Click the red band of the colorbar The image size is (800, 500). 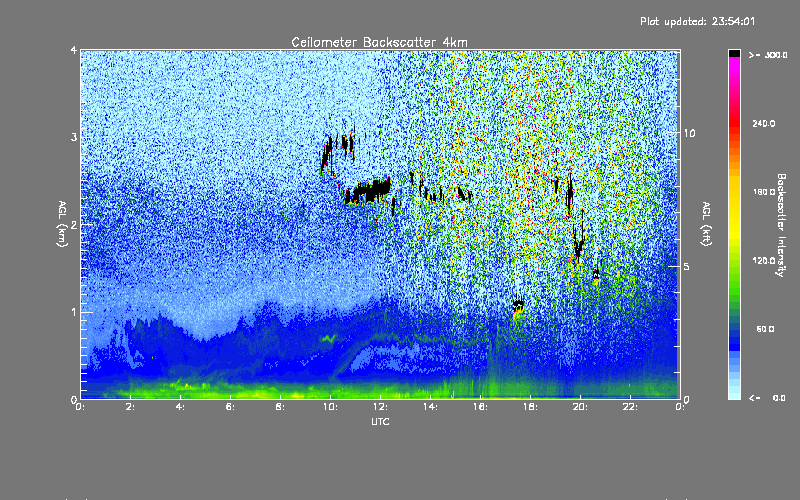(x=734, y=122)
